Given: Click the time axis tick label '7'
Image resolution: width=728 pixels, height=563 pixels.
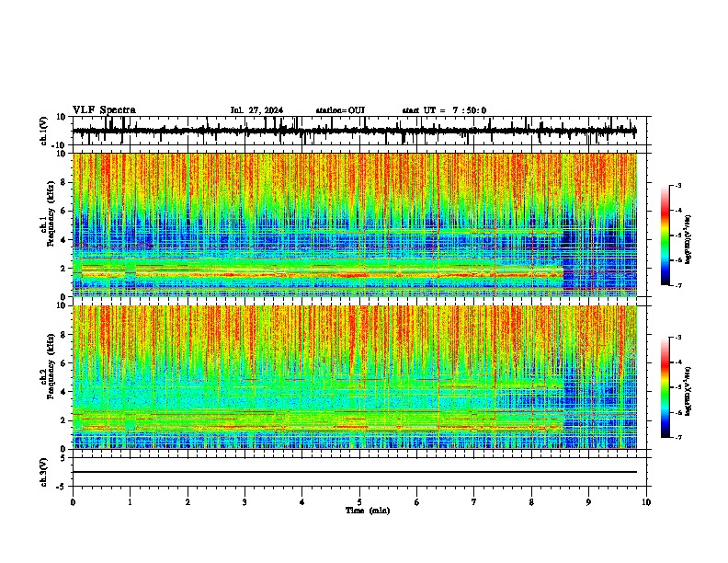Looking at the screenshot, I should tap(474, 502).
